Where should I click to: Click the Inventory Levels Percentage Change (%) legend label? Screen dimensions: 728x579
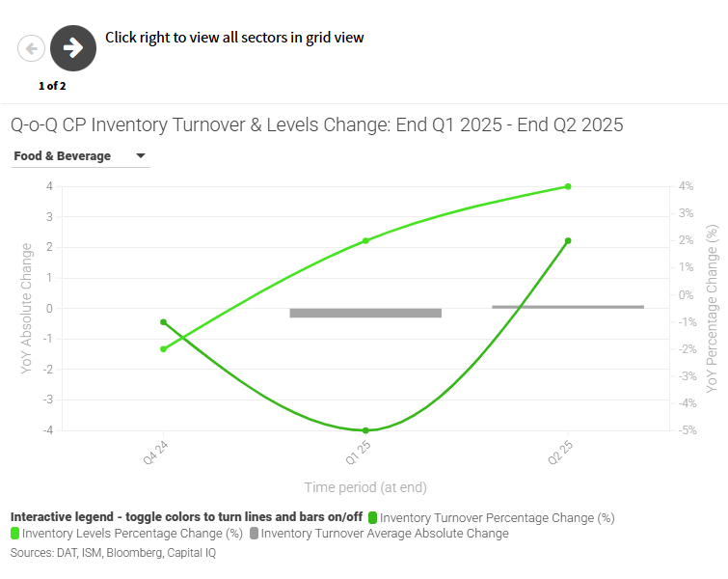click(x=132, y=533)
